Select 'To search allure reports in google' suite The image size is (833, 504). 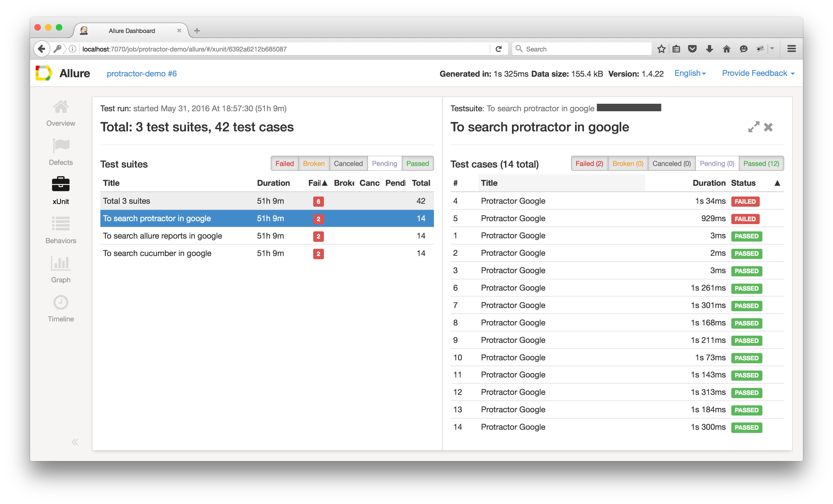pyautogui.click(x=162, y=236)
